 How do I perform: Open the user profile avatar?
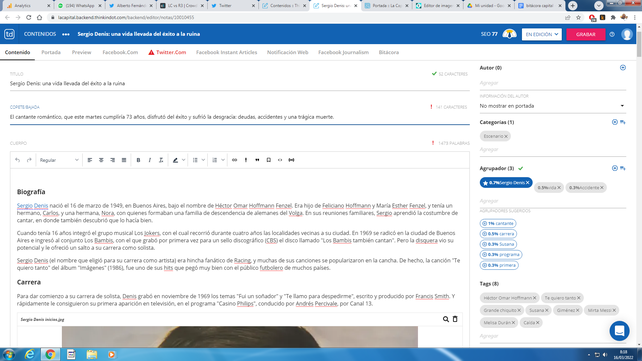pos(627,34)
